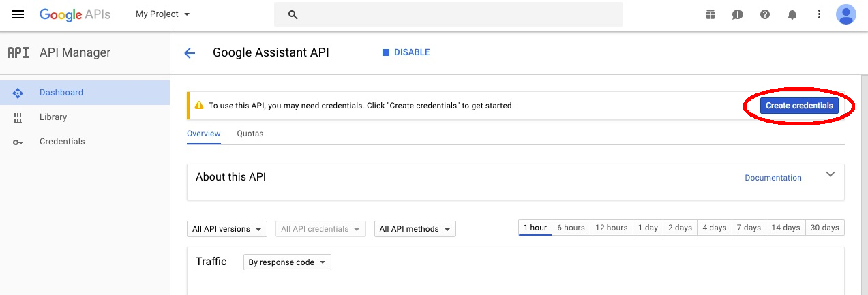Click the Create credentials button
The width and height of the screenshot is (868, 295).
pos(799,106)
